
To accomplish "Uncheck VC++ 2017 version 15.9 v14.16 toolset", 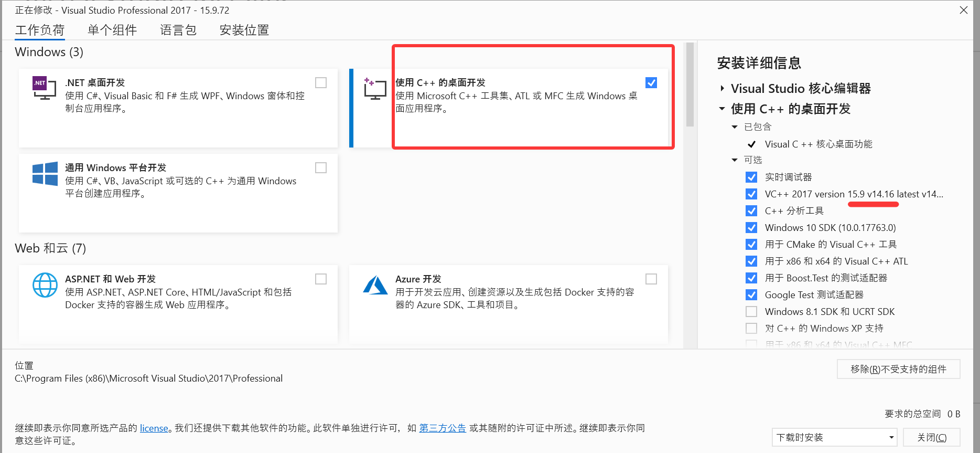I will [751, 194].
